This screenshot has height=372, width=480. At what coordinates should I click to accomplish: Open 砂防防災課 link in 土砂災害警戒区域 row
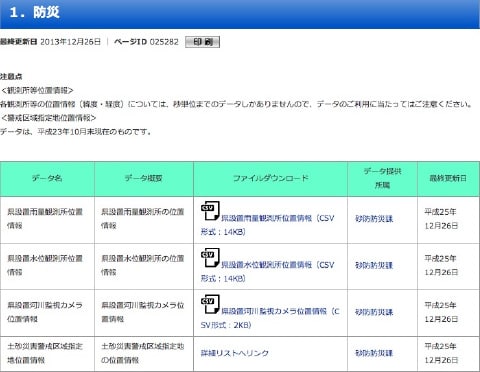374,353
